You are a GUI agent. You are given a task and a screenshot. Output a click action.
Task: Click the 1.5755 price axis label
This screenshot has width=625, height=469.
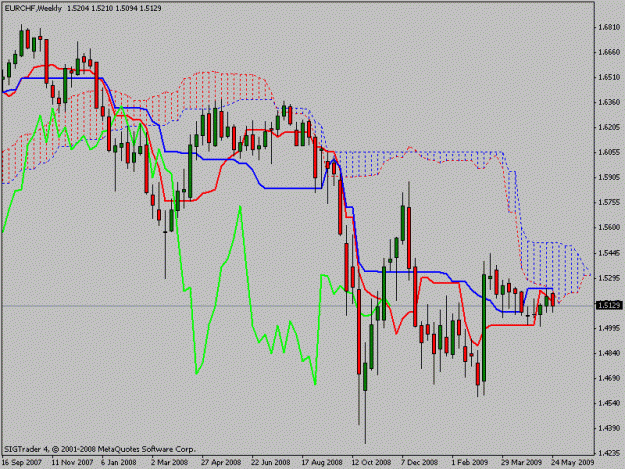[x=609, y=202]
